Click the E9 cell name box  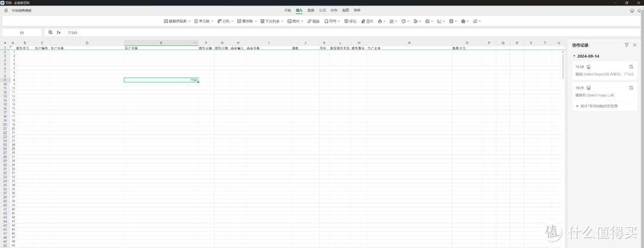22,32
